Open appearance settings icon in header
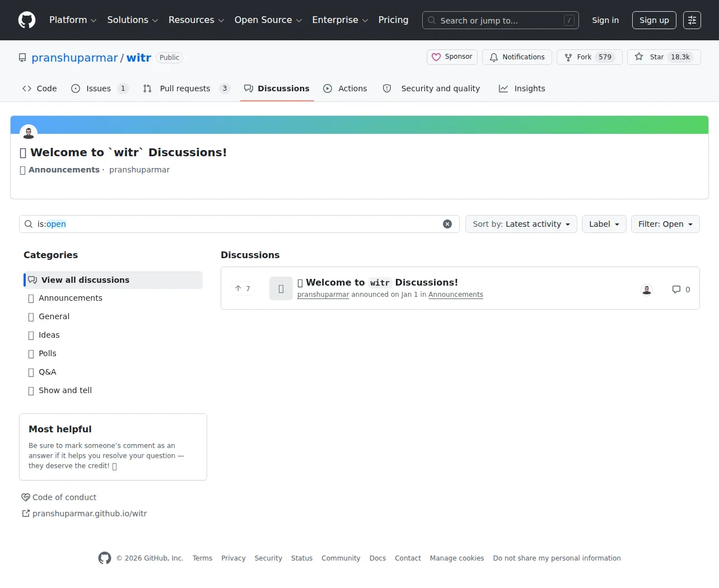 (692, 20)
